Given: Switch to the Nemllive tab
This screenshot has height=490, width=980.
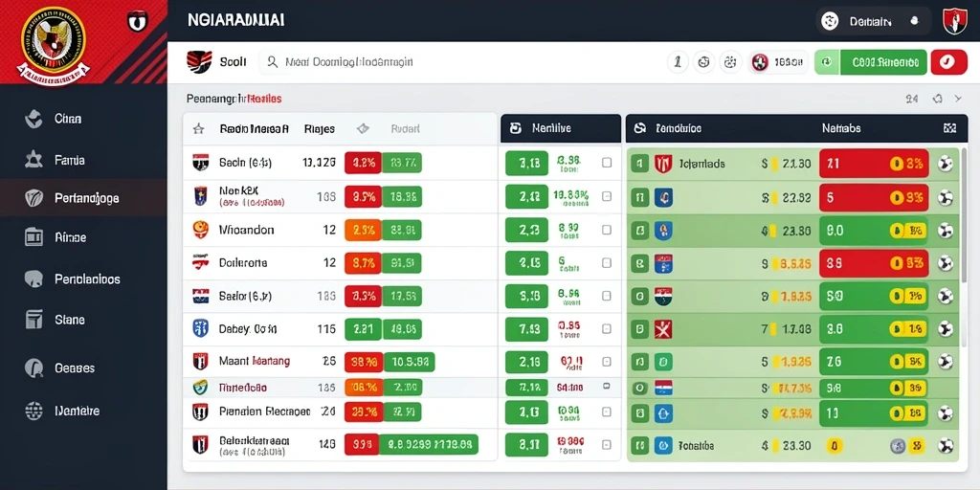Looking at the screenshot, I should (x=561, y=128).
